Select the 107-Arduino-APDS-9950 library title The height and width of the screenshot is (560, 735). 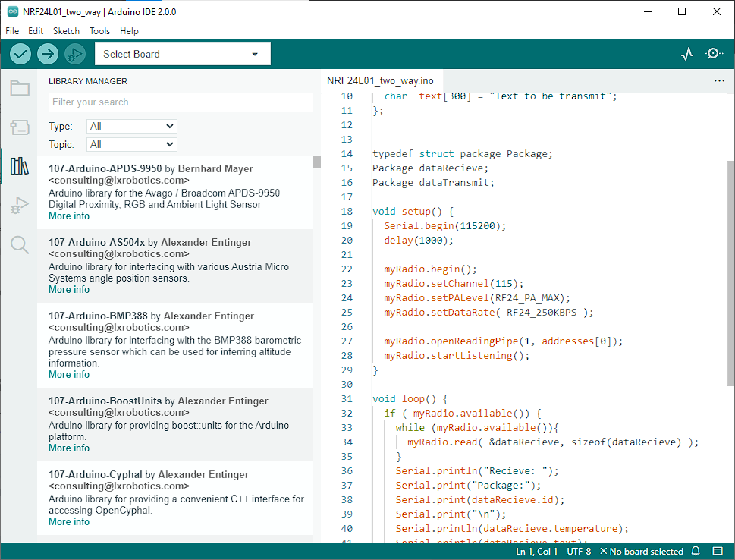105,169
